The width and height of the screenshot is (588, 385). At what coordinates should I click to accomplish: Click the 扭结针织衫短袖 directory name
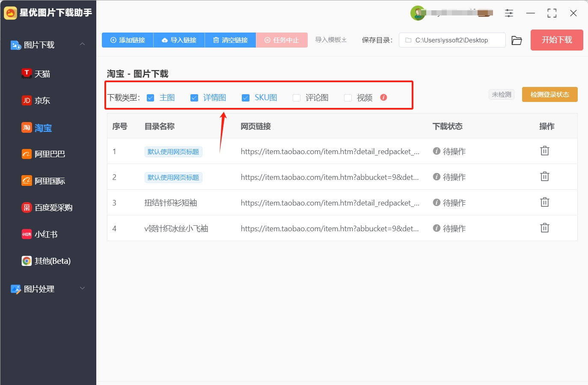click(171, 203)
